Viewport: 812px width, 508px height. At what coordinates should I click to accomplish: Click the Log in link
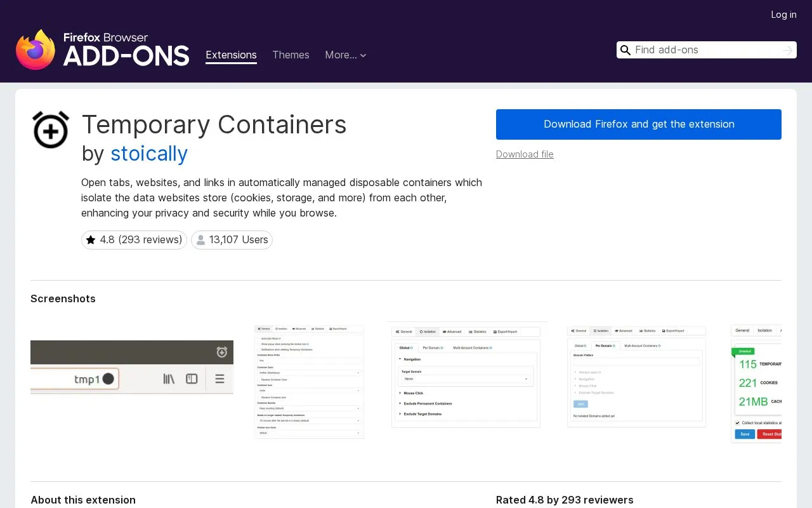click(783, 15)
